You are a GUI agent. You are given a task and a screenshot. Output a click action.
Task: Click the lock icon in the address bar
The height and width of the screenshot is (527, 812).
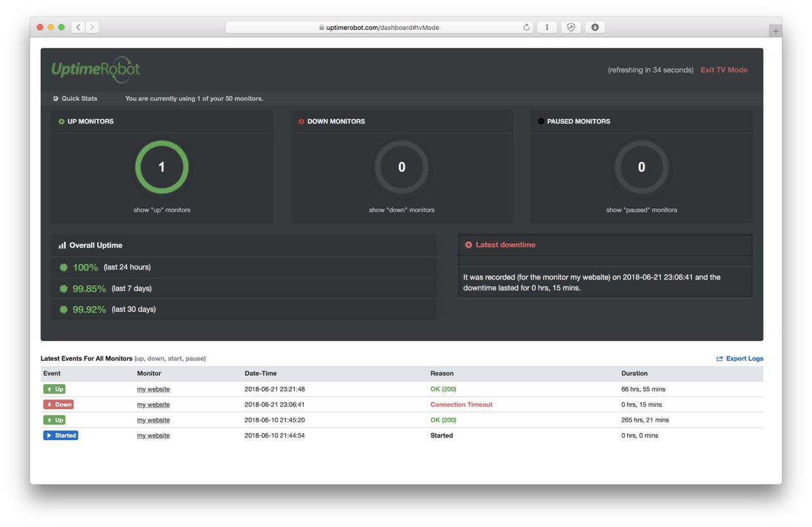(322, 27)
